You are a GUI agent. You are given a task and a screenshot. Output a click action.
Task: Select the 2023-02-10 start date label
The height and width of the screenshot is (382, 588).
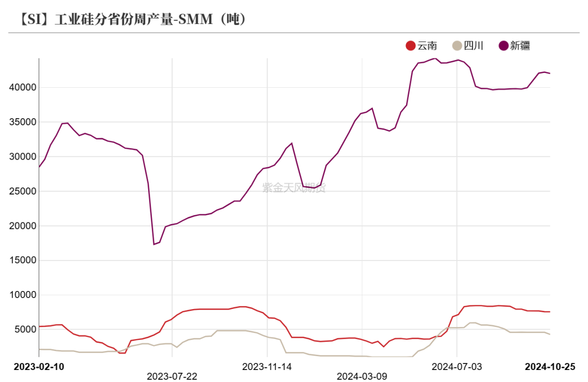pyautogui.click(x=39, y=367)
